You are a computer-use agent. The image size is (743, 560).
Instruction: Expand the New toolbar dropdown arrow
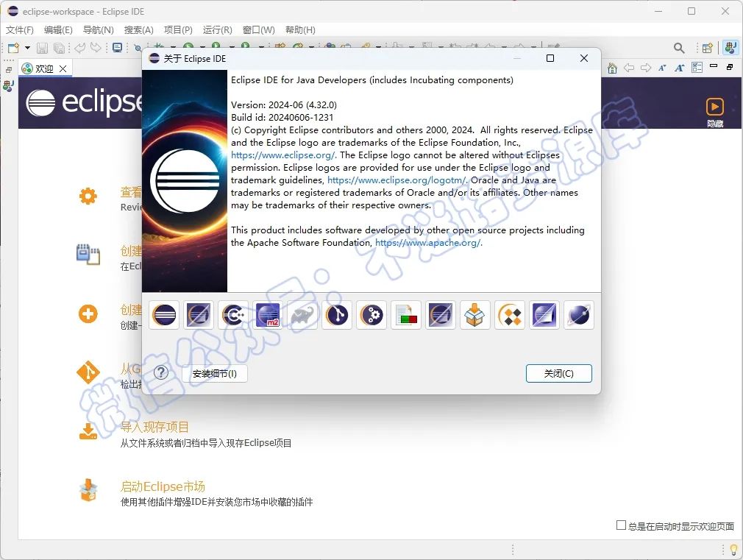[27, 48]
